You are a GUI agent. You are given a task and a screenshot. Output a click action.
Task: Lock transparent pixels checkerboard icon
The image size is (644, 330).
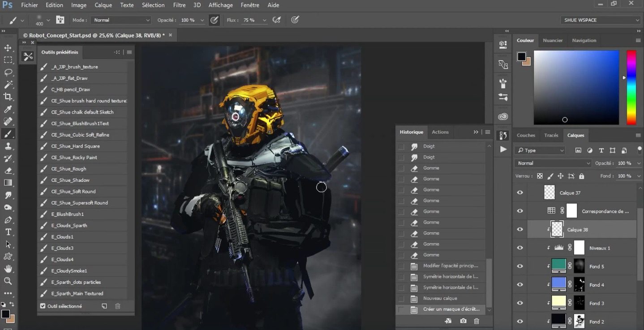click(540, 176)
